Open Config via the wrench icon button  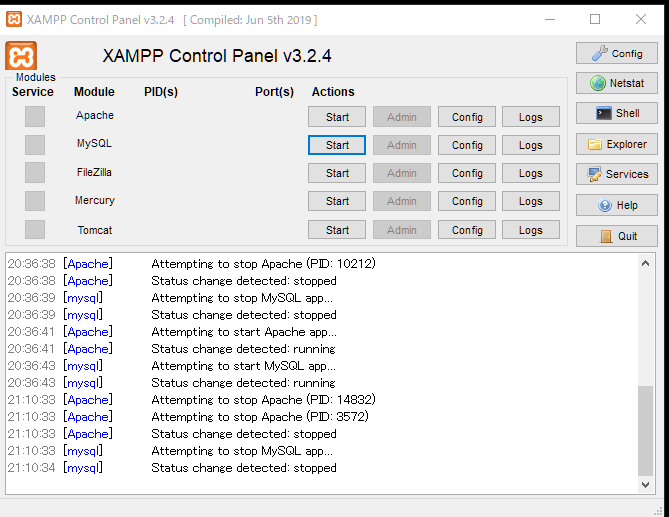click(x=617, y=53)
